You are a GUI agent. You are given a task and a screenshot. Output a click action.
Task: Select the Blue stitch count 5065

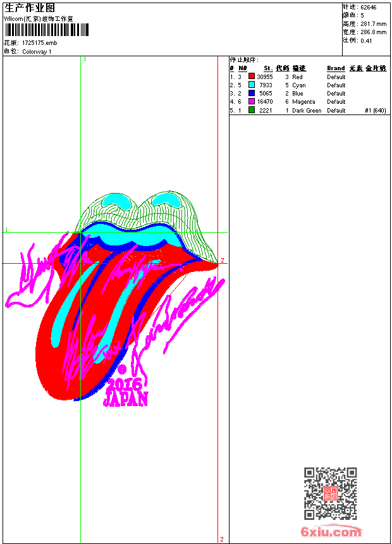coord(266,94)
